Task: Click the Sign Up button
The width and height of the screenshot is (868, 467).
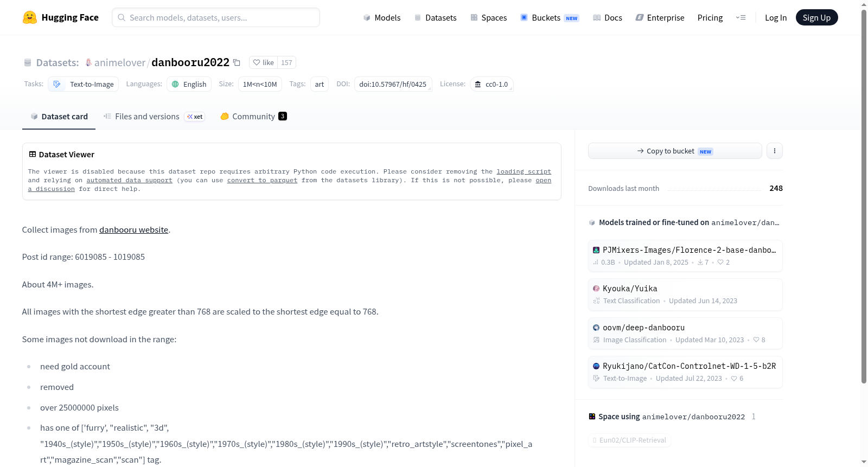Action: 817,17
